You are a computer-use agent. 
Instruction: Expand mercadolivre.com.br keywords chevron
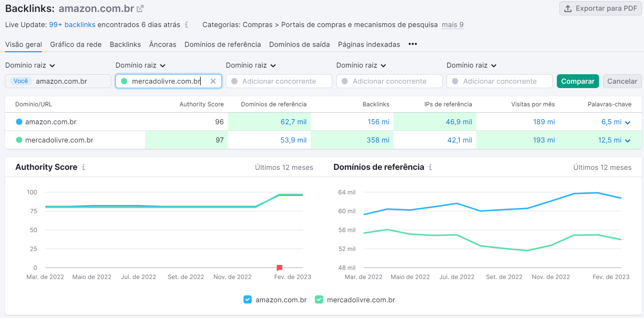(x=628, y=141)
